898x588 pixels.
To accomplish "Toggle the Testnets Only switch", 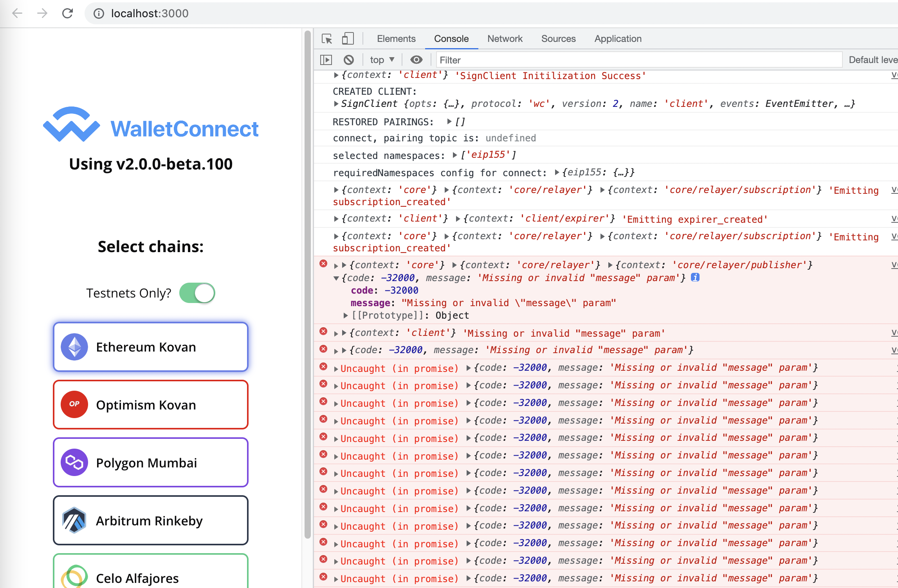I will tap(197, 293).
